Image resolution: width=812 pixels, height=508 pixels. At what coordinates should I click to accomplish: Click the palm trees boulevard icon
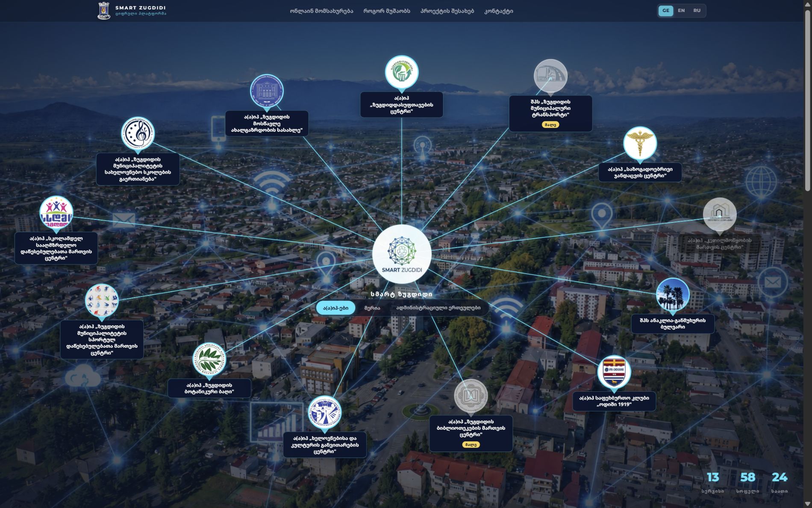672,294
